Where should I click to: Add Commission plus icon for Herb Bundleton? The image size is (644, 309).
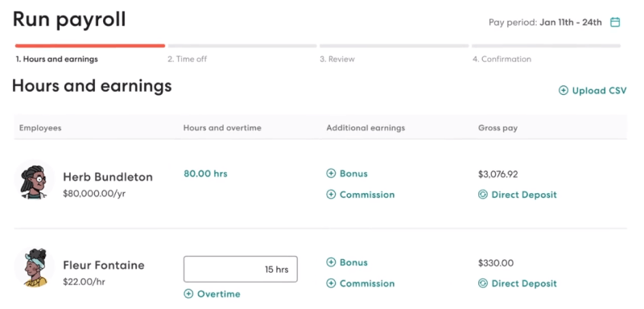[331, 195]
